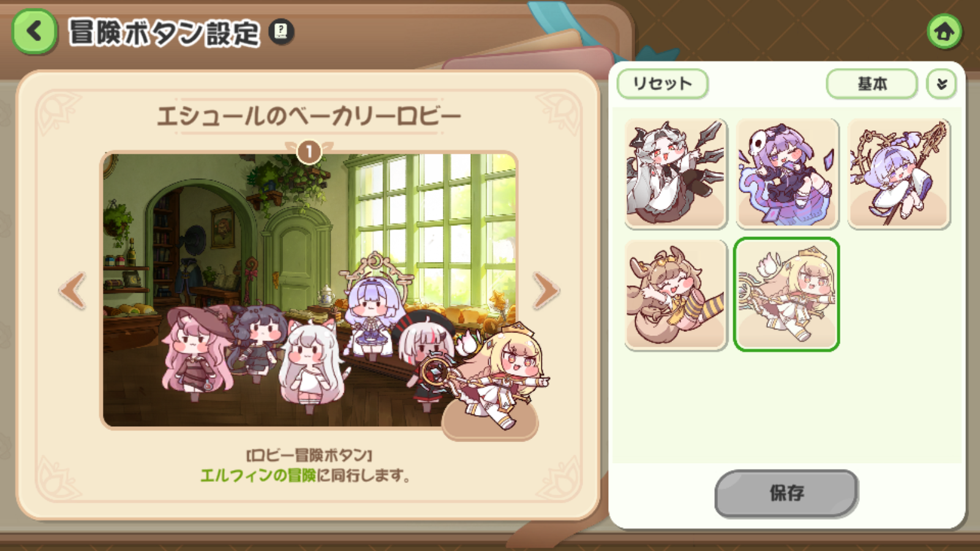Select the gray-haired horned character with spears

click(676, 174)
